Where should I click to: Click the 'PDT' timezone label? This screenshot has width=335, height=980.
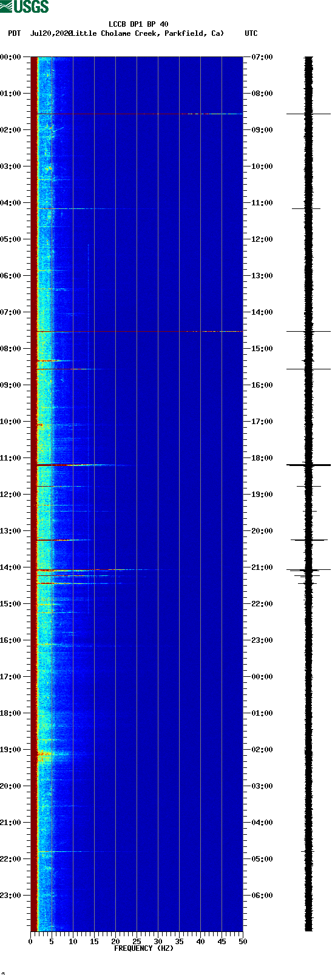15,33
